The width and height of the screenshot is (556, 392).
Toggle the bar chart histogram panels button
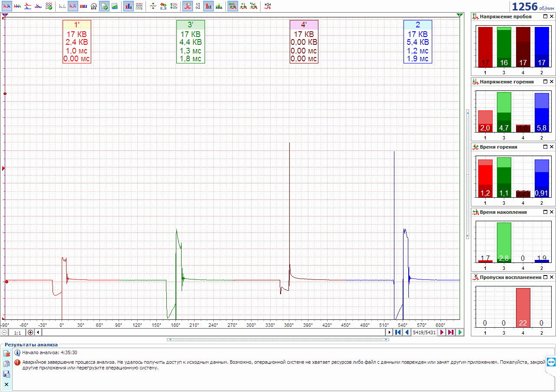129,6
